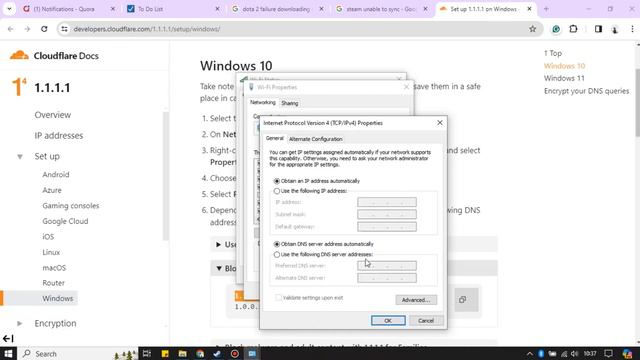Collapse the docs sidebar arrow icon
Image resolution: width=640 pixels, height=360 pixels.
coord(8,338)
